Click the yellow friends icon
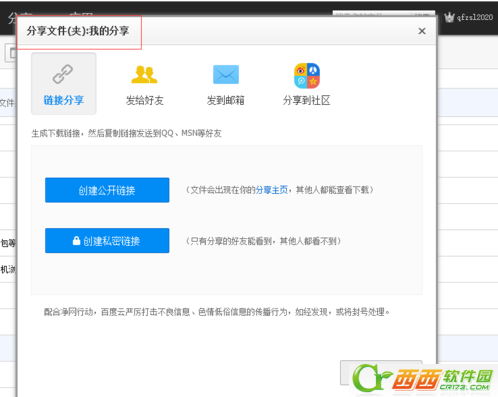Image resolution: width=498 pixels, height=397 pixels. [x=144, y=74]
